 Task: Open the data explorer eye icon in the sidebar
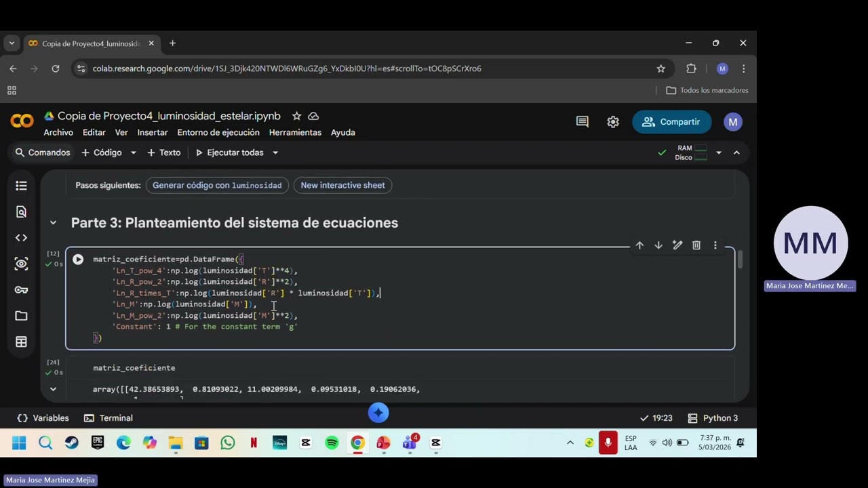[21, 264]
